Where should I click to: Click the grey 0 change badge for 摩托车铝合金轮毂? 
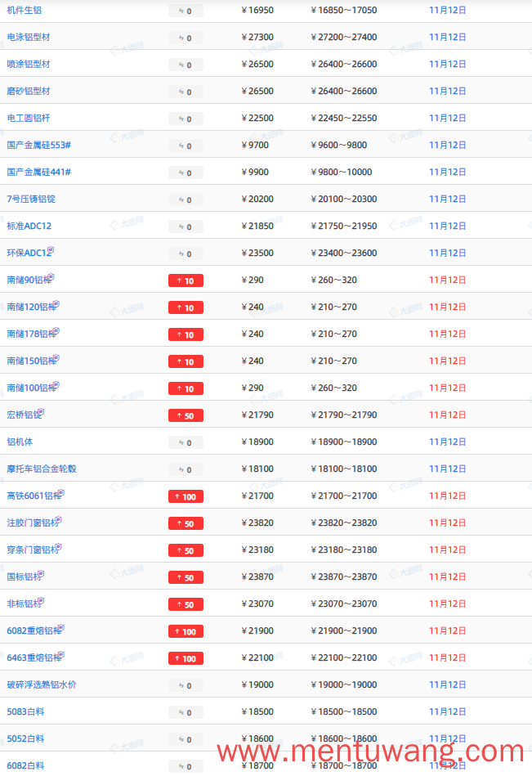click(186, 469)
